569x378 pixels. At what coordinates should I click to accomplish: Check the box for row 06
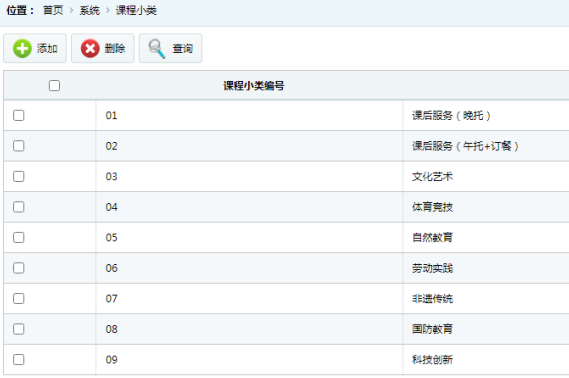tap(19, 268)
